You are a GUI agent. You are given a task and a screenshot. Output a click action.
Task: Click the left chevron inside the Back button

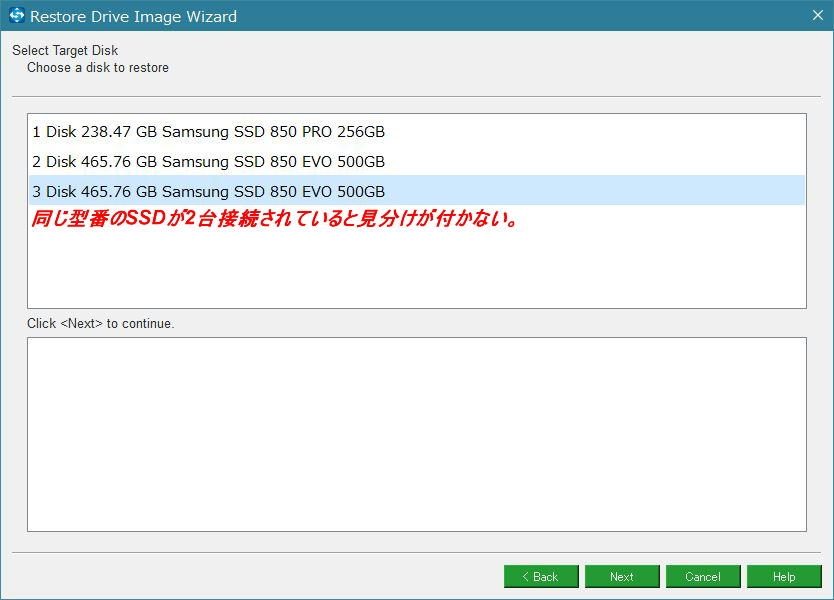[526, 577]
